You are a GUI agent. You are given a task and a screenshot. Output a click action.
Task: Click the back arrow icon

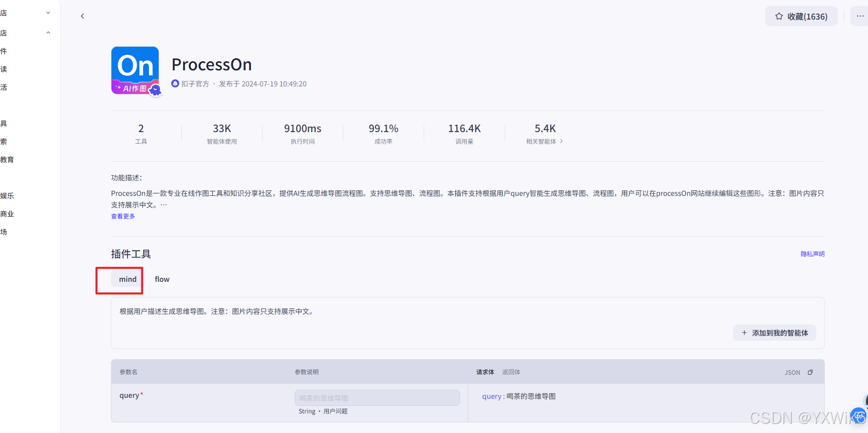point(82,16)
